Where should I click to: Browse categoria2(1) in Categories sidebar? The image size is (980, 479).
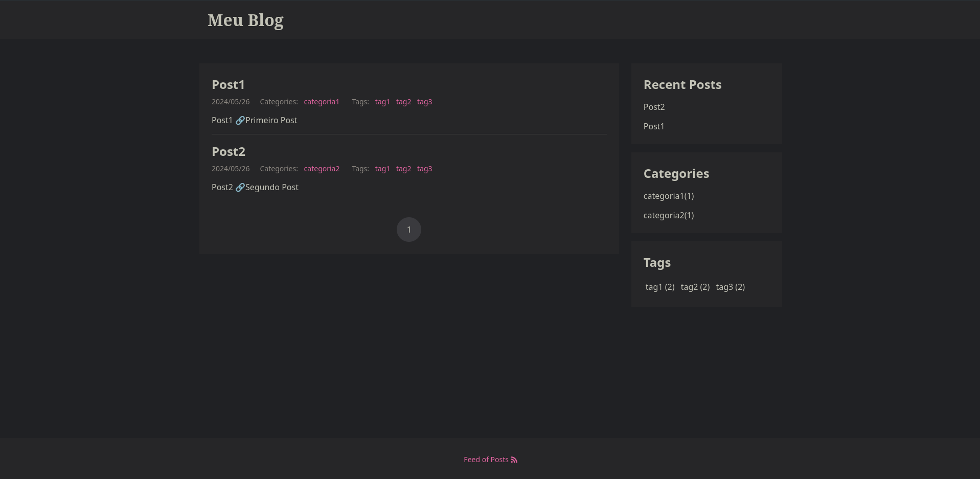pos(669,215)
